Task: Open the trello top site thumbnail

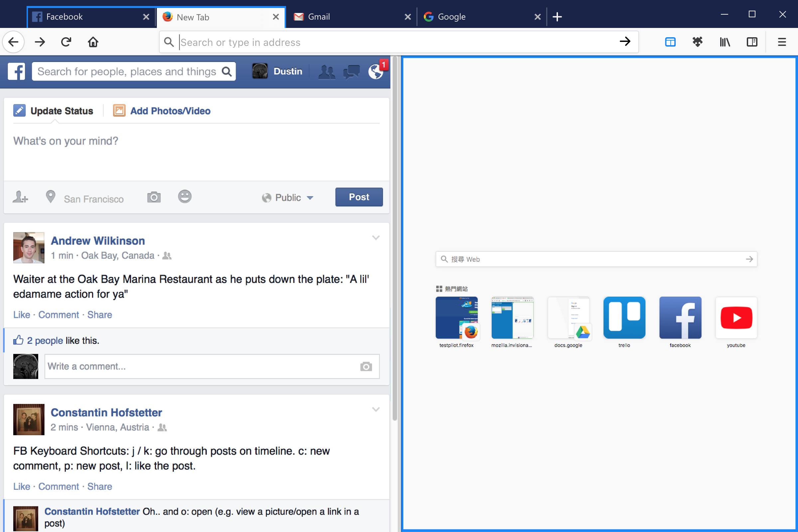Action: pos(624,318)
